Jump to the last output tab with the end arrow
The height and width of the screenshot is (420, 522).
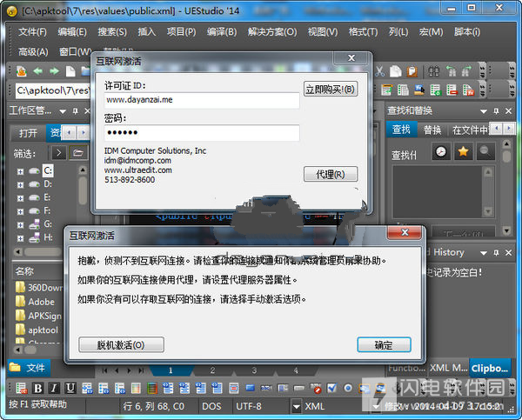coord(141,370)
